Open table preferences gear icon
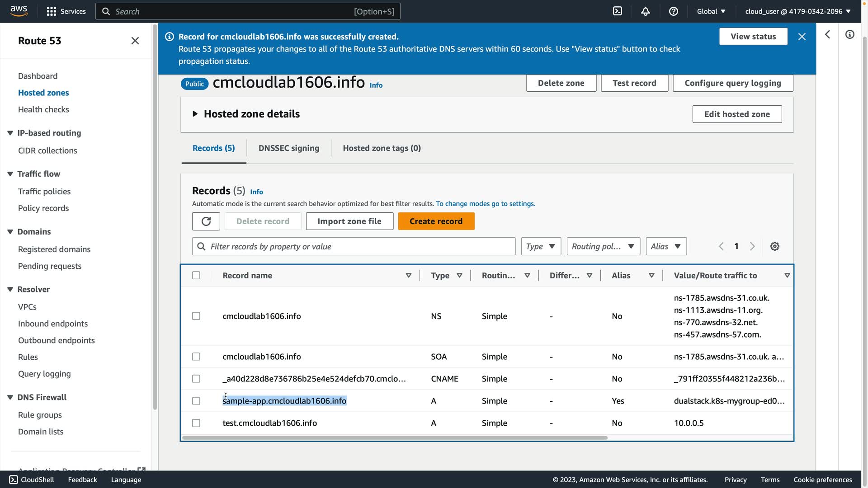The height and width of the screenshot is (488, 868). [775, 246]
